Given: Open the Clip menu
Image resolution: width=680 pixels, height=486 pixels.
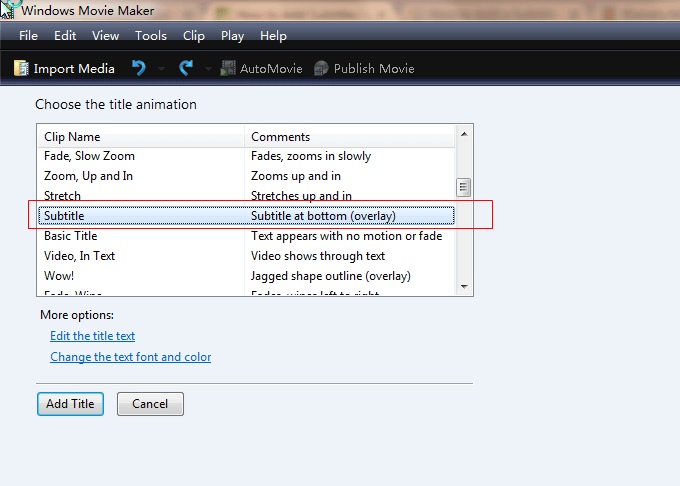Looking at the screenshot, I should pos(194,36).
